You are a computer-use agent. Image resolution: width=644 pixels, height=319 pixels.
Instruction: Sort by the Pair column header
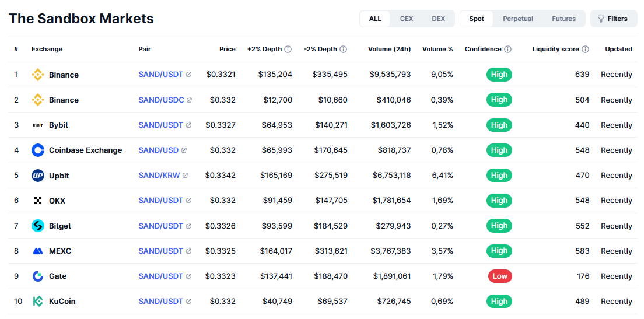(x=145, y=49)
